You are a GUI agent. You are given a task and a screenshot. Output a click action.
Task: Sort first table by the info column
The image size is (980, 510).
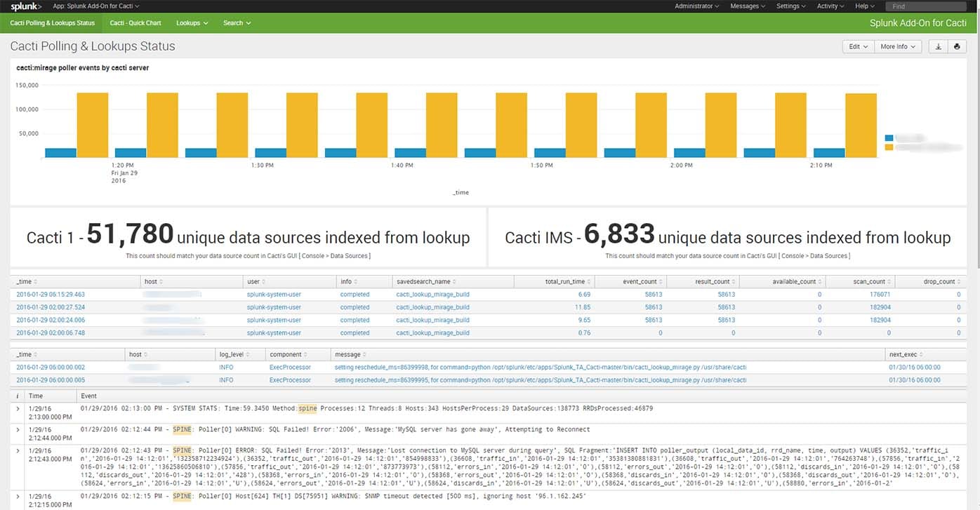point(349,281)
